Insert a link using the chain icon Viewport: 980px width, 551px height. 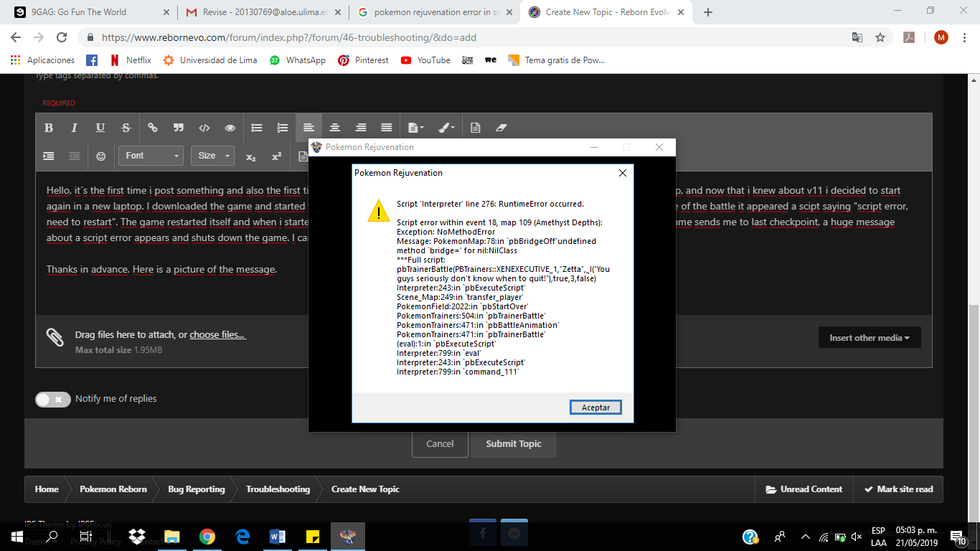click(152, 128)
